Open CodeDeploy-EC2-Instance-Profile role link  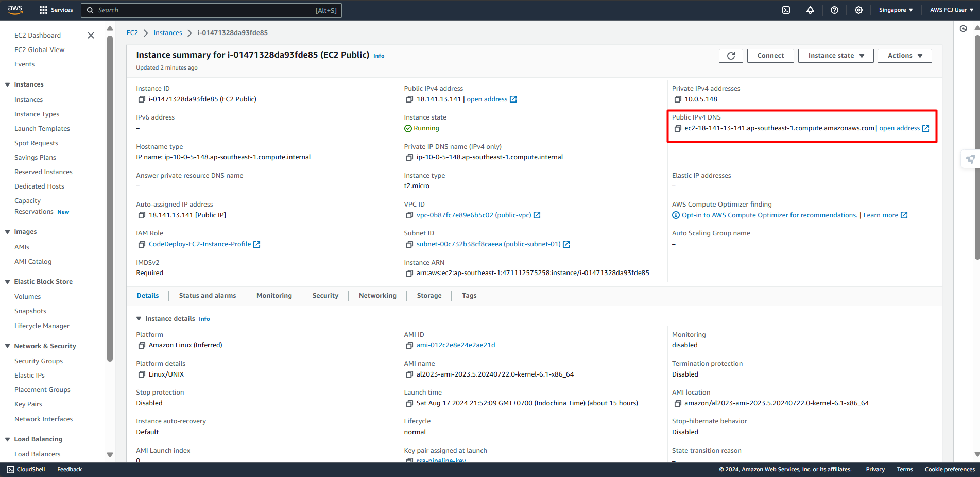click(204, 244)
